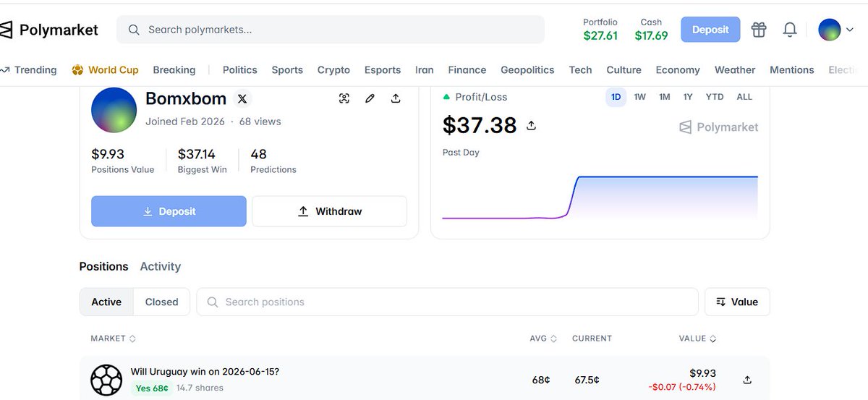868x400 pixels.
Task: Open the Finance category
Action: point(467,70)
